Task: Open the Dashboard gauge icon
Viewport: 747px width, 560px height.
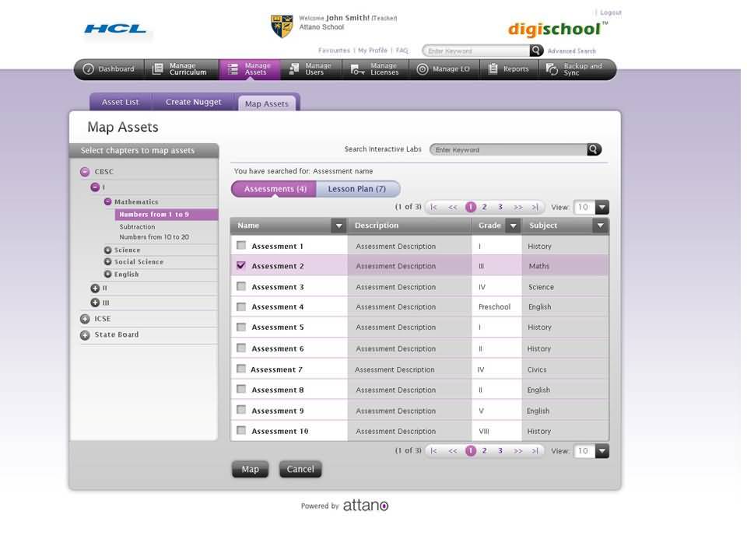Action: coord(88,69)
